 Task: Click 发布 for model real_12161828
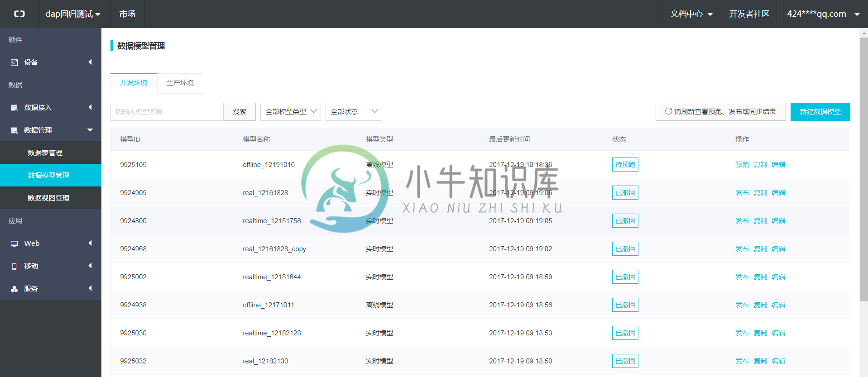742,193
